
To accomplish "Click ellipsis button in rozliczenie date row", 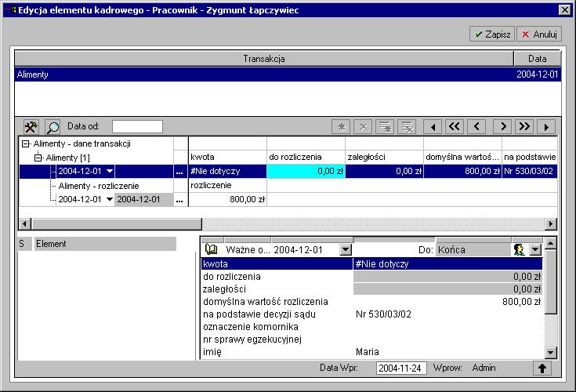I will point(179,200).
